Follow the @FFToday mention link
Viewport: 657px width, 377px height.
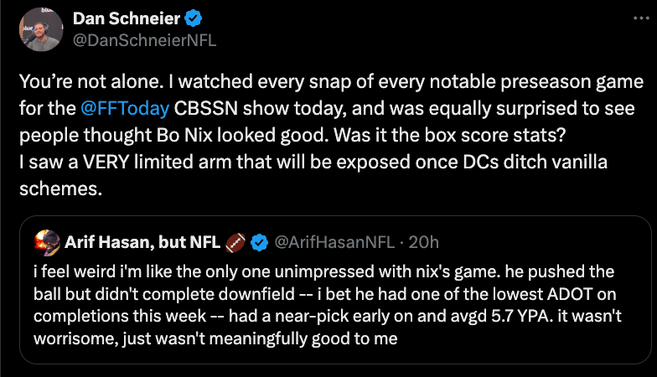[x=125, y=108]
